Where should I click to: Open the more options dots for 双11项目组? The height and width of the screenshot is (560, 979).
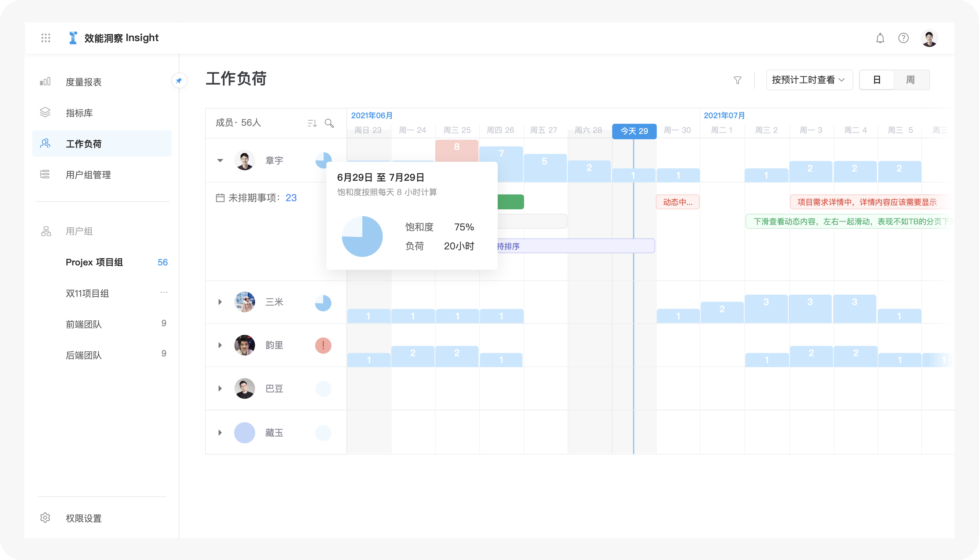[164, 292]
